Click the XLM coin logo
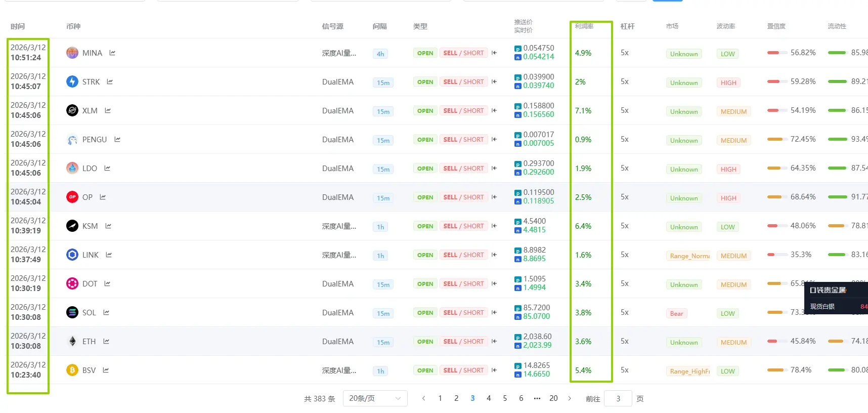This screenshot has height=413, width=868. pyautogui.click(x=72, y=110)
